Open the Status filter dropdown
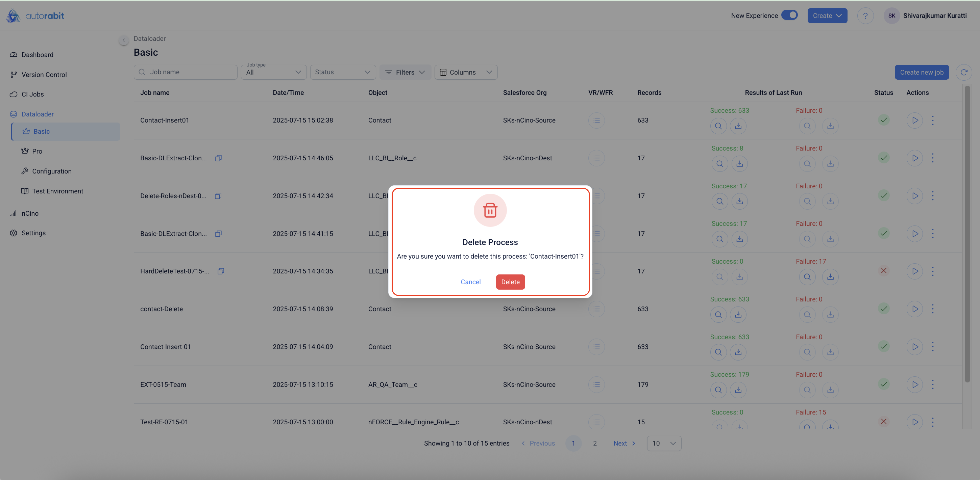This screenshot has width=980, height=480. (342, 72)
